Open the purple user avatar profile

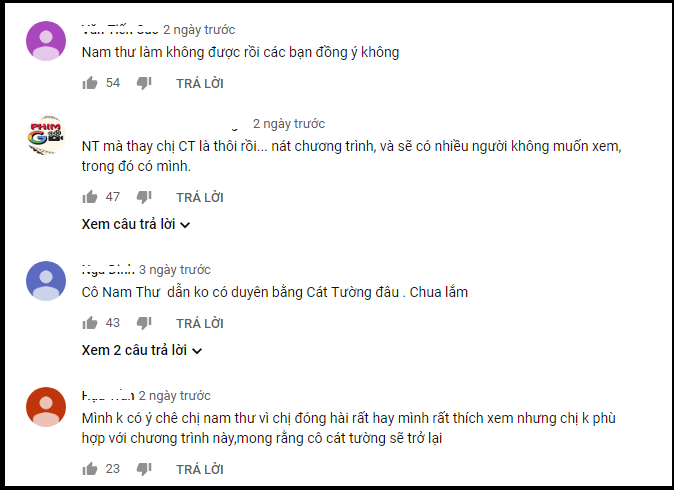pyautogui.click(x=46, y=41)
